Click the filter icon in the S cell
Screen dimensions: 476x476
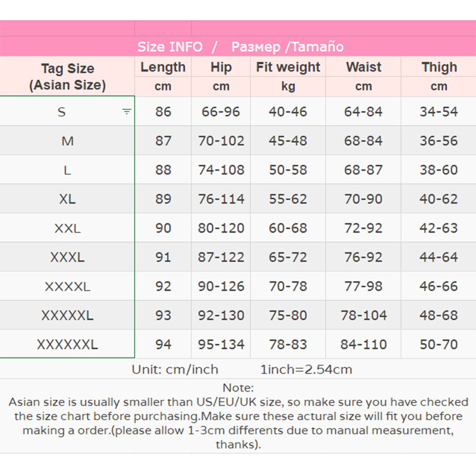click(x=127, y=111)
